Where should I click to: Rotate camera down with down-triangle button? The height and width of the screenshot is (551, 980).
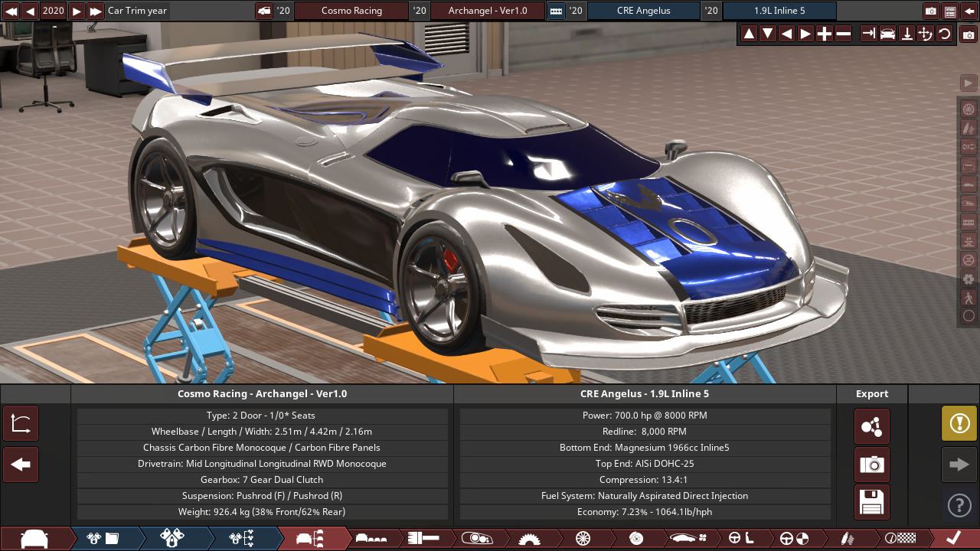pyautogui.click(x=768, y=34)
